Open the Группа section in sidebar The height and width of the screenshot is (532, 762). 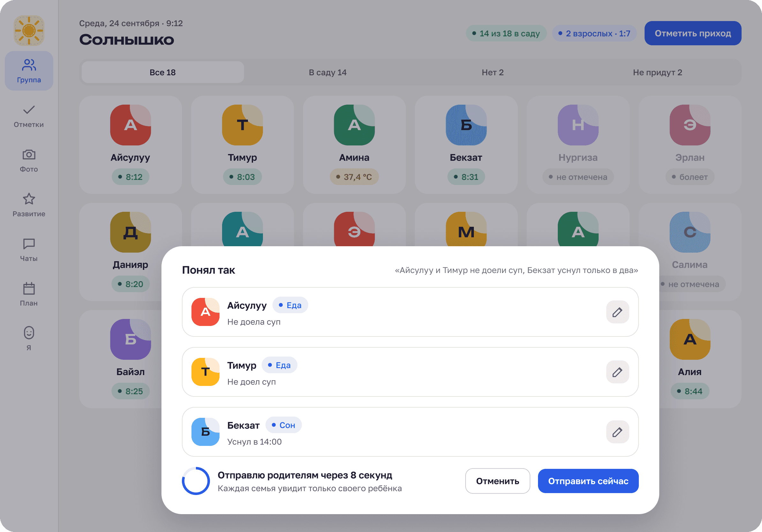[29, 70]
